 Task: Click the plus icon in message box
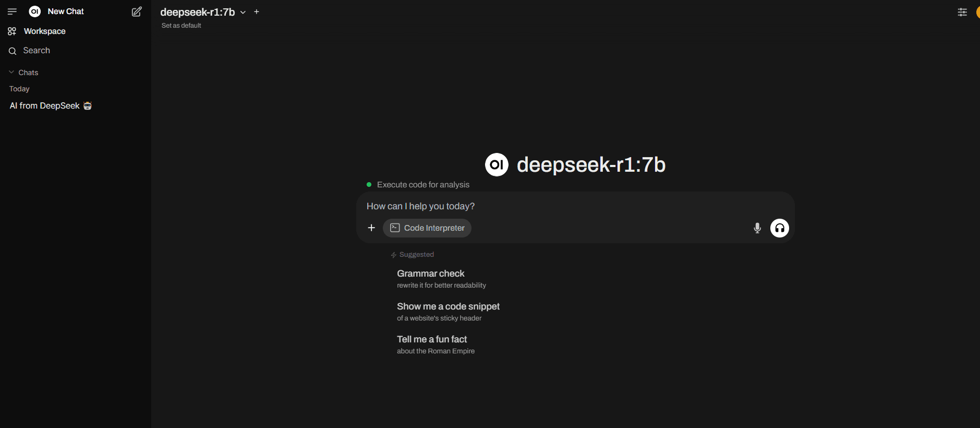371,228
